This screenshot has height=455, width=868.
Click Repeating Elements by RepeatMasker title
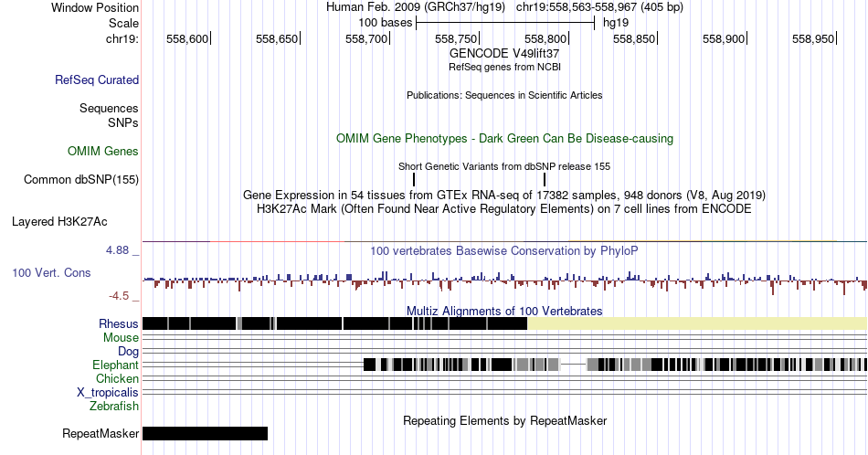coord(504,420)
